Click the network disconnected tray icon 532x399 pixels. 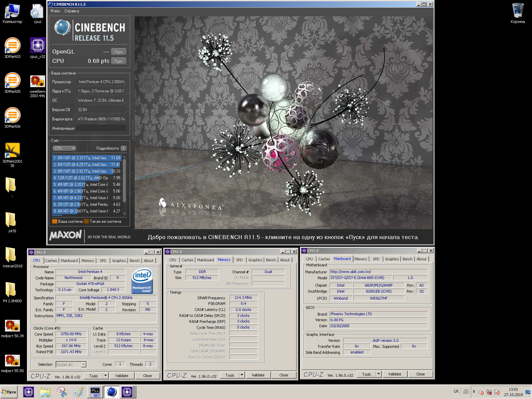point(489,392)
